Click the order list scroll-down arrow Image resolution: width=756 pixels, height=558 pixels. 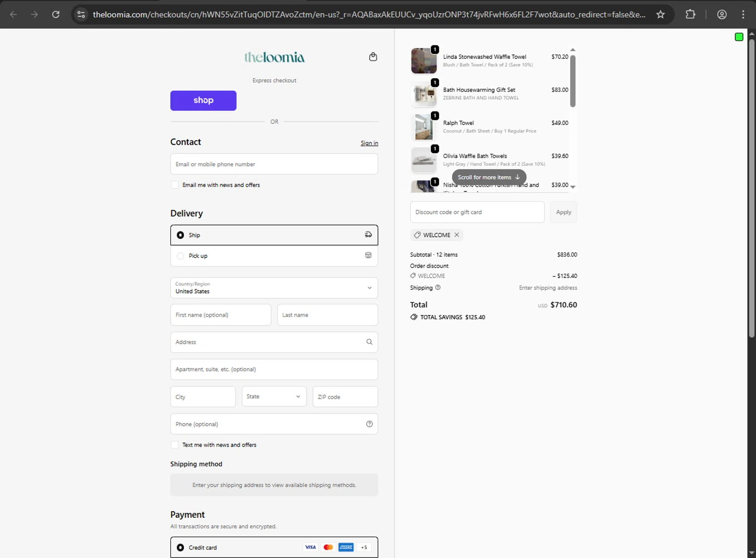point(573,187)
